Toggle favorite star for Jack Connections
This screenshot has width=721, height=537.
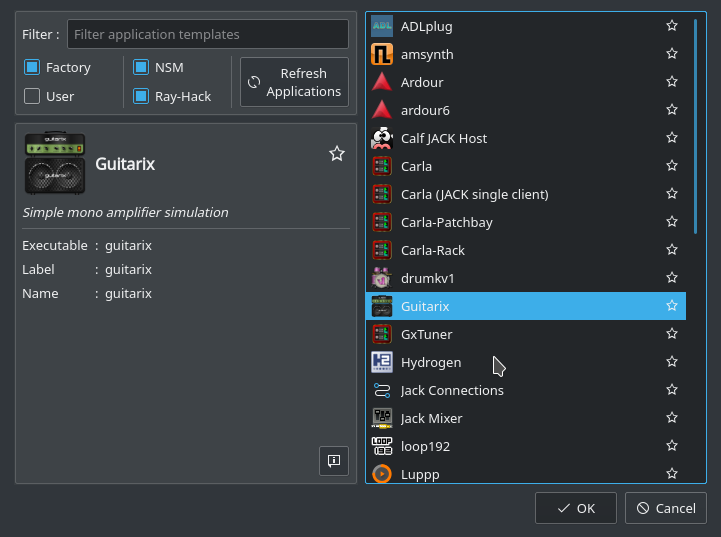pos(672,390)
